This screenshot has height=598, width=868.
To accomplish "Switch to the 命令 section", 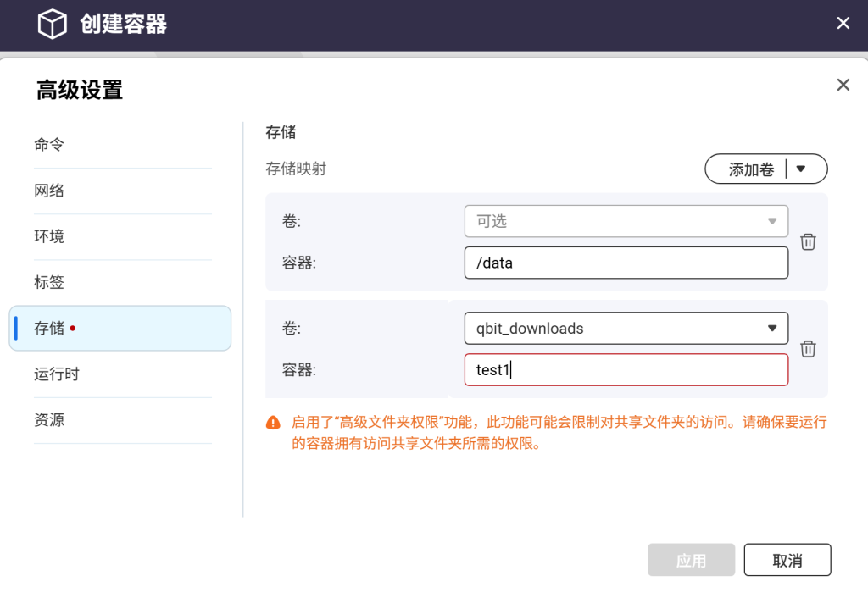I will (49, 145).
